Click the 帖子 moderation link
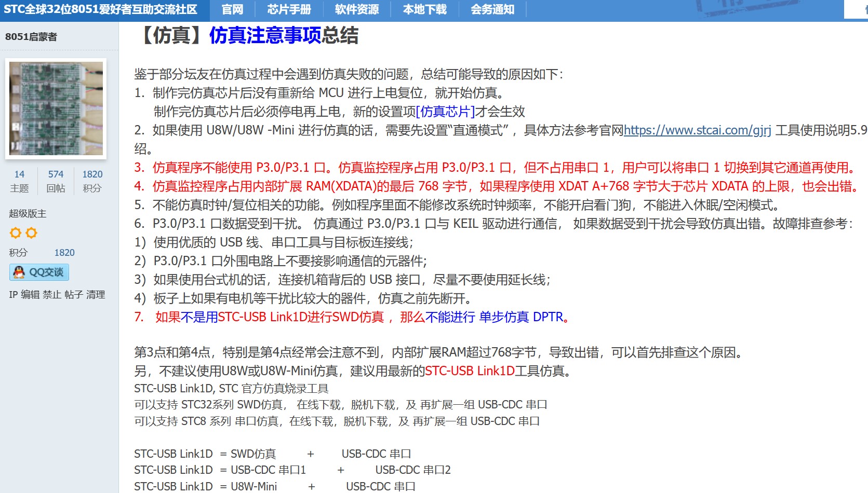The width and height of the screenshot is (868, 493). 74,295
